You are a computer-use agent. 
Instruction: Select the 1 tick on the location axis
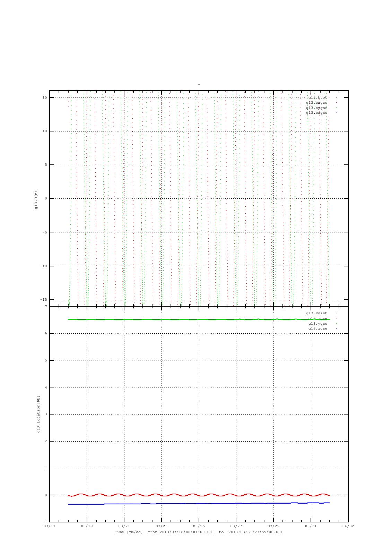point(46,468)
